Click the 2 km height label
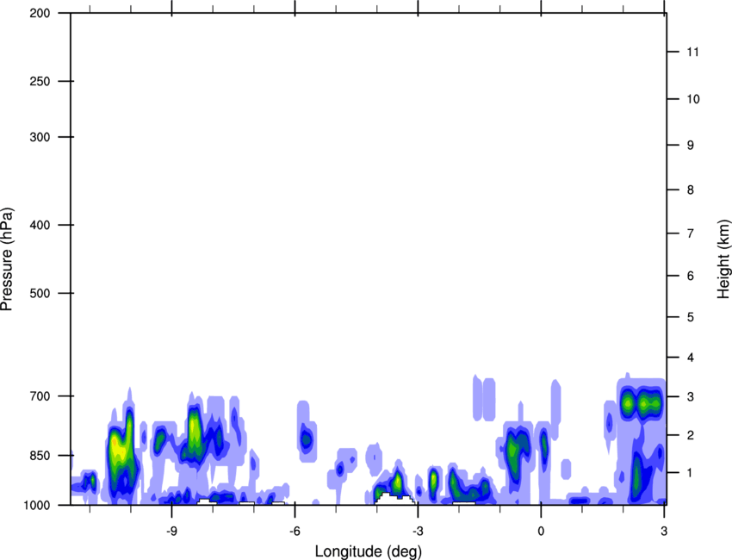 tap(691, 435)
